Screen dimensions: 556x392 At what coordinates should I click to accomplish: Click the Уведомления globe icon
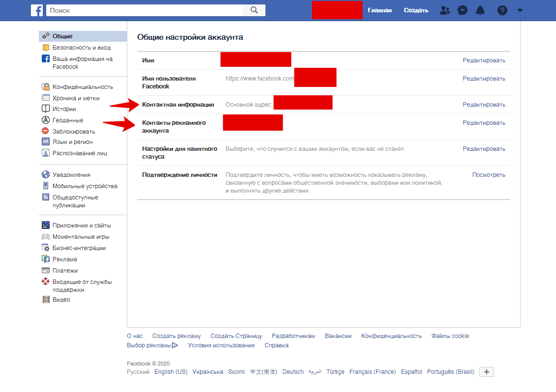(46, 174)
